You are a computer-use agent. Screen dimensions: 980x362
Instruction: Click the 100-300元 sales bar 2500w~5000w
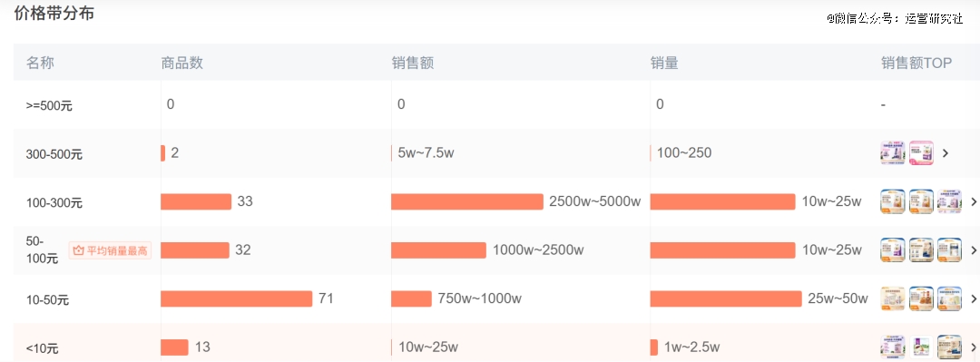click(467, 201)
